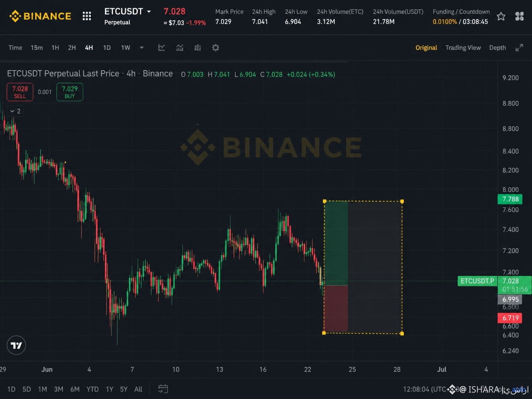Click the 24h High value 7.041
Viewport: 532px width, 399px height.
(x=260, y=22)
